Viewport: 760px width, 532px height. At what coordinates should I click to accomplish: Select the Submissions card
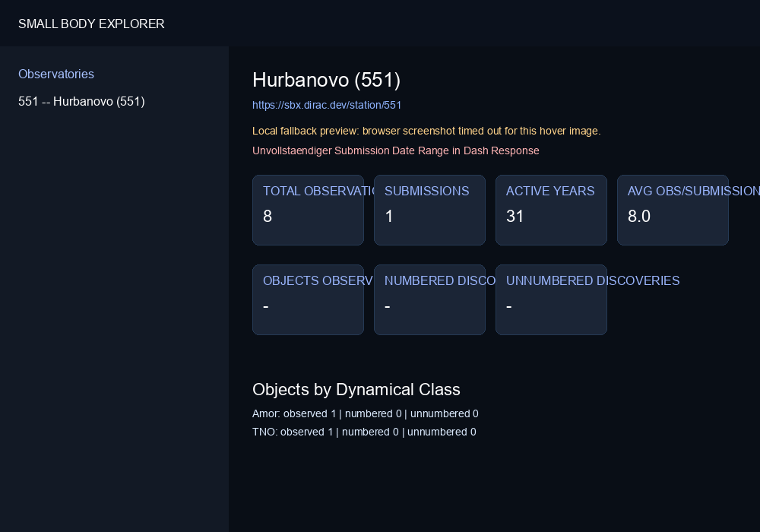pyautogui.click(x=430, y=211)
